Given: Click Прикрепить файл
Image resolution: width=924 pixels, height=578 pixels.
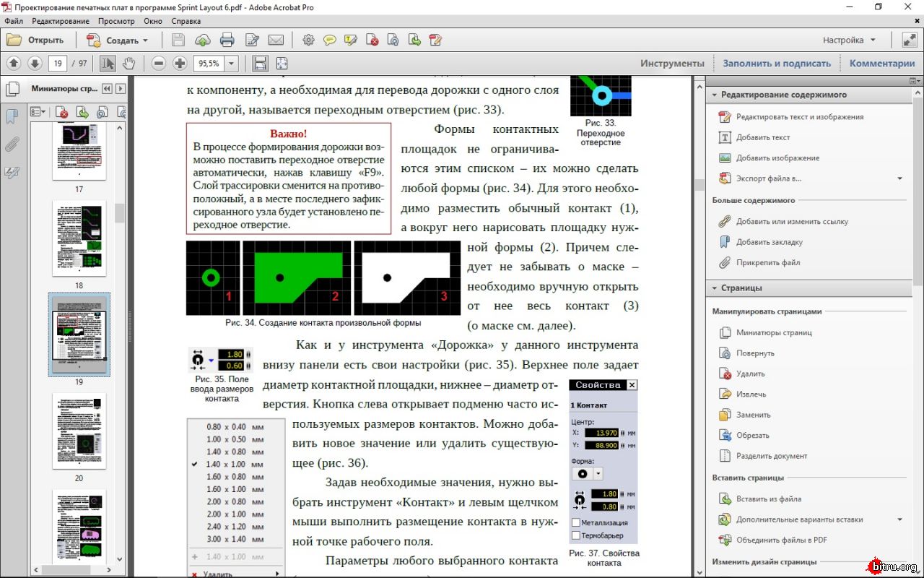Looking at the screenshot, I should click(759, 262).
